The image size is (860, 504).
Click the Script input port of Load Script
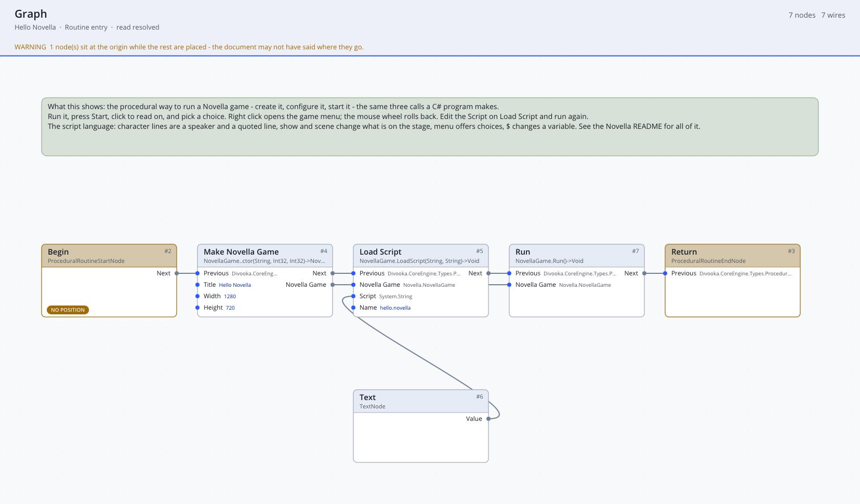pos(353,296)
